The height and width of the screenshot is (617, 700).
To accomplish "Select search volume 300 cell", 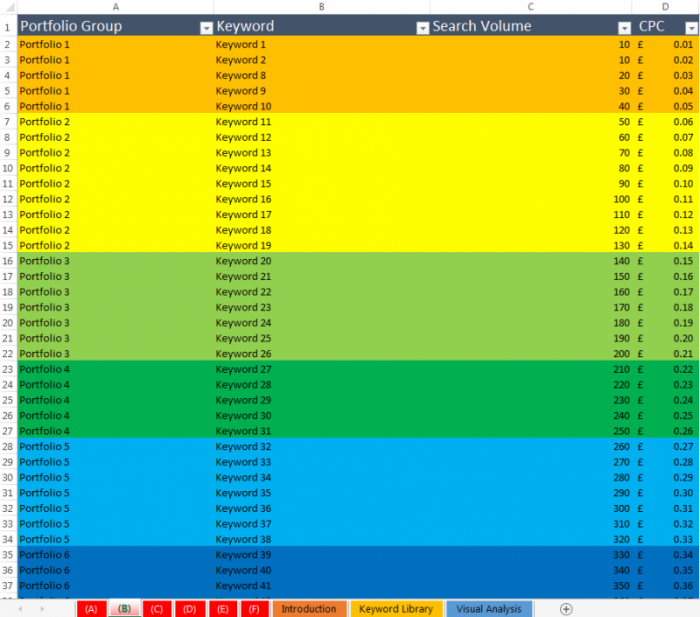I will tap(530, 508).
